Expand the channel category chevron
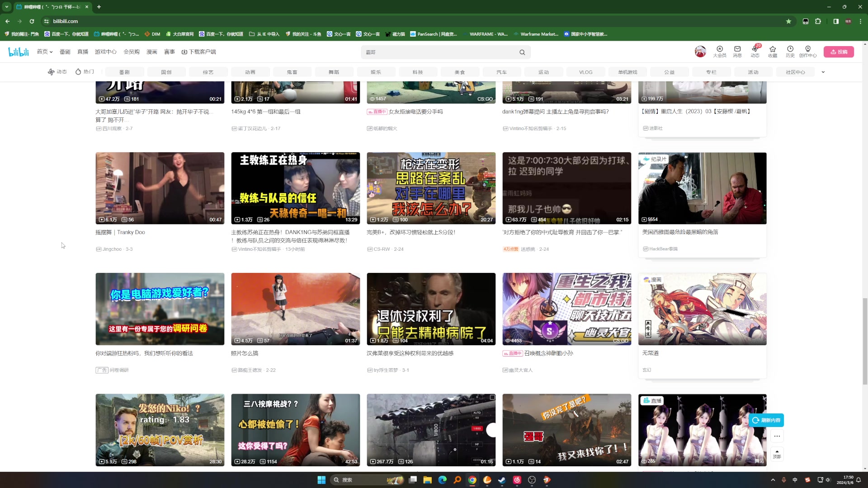The image size is (868, 488). click(x=823, y=72)
